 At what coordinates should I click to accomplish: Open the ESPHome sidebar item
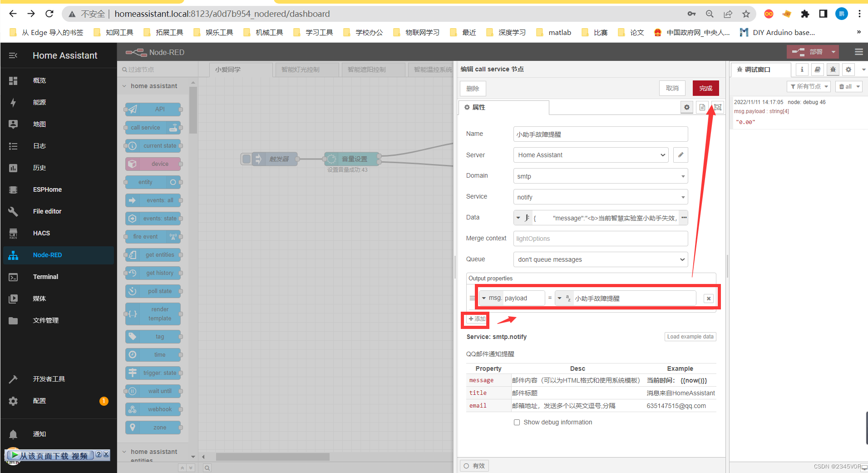tap(58, 189)
